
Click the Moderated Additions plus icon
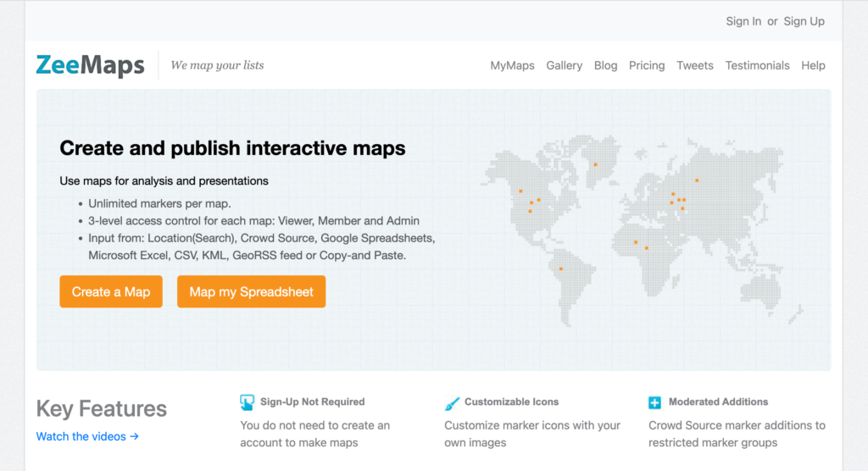654,402
